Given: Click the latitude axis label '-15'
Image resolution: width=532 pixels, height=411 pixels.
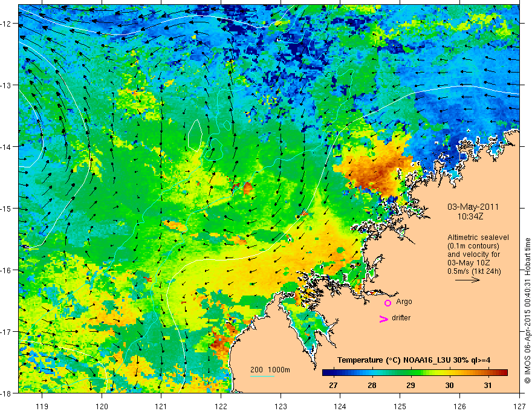Looking at the screenshot, I should point(6,208).
